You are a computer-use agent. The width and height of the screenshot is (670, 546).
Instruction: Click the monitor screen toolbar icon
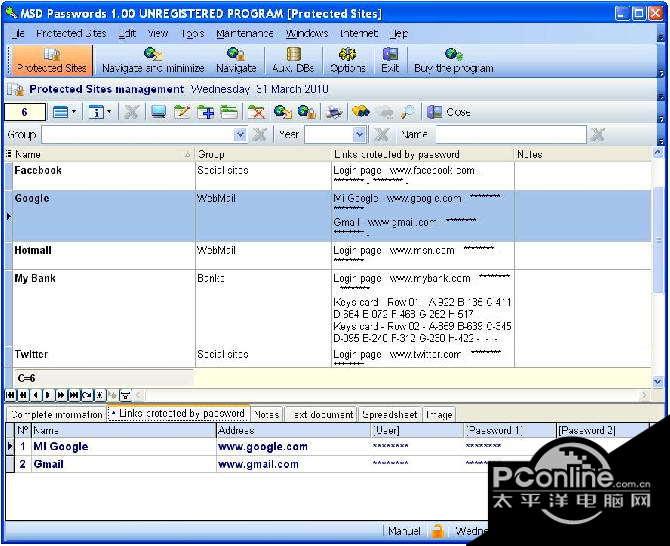pyautogui.click(x=159, y=112)
